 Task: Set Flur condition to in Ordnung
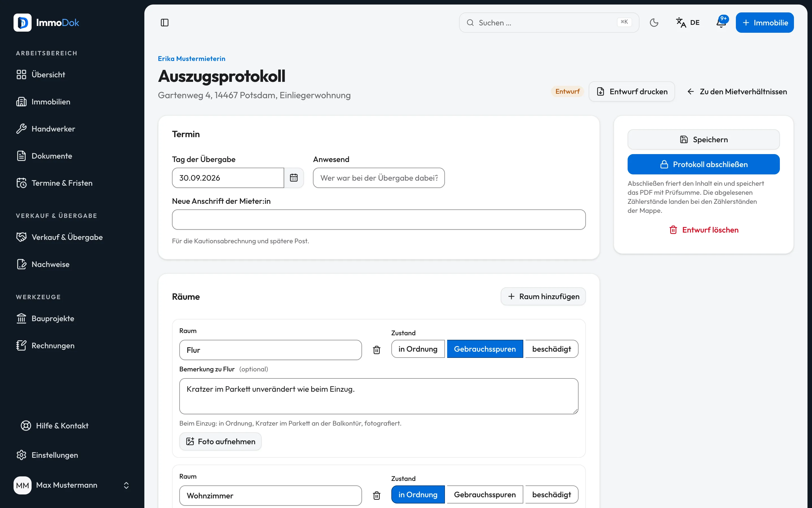click(x=418, y=349)
